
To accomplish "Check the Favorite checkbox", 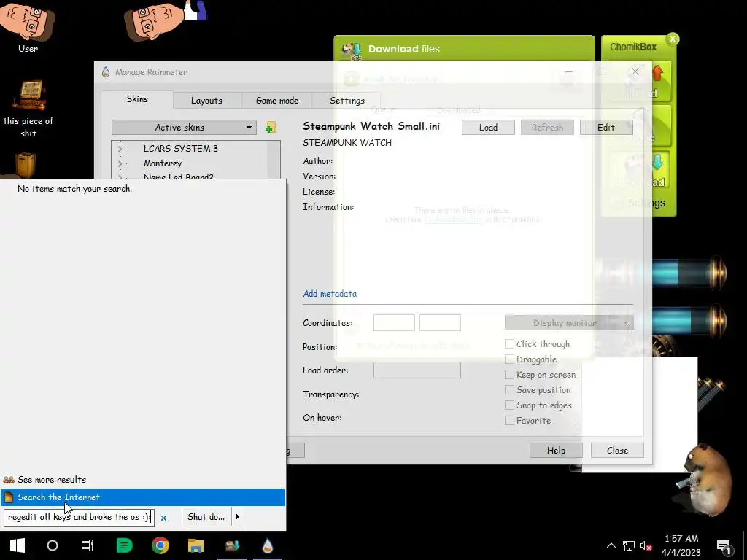I will click(x=509, y=420).
